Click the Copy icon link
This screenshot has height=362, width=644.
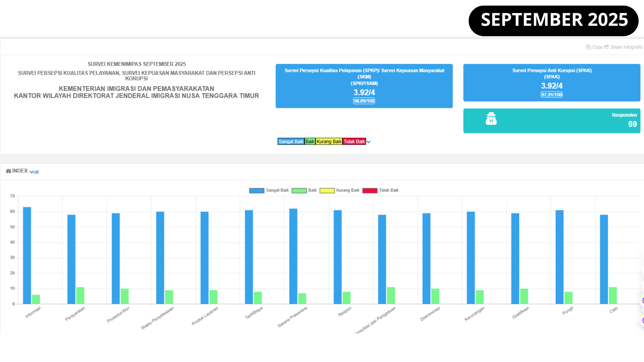coord(588,47)
